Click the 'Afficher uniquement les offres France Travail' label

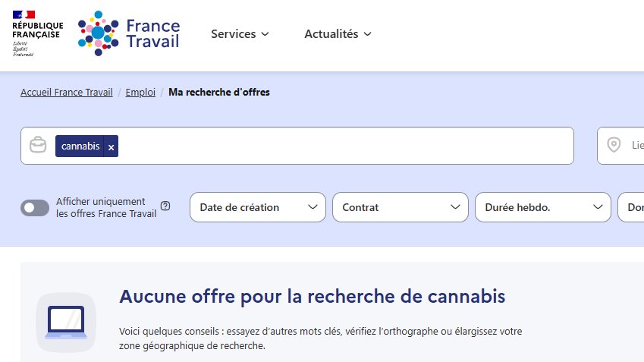pos(106,207)
